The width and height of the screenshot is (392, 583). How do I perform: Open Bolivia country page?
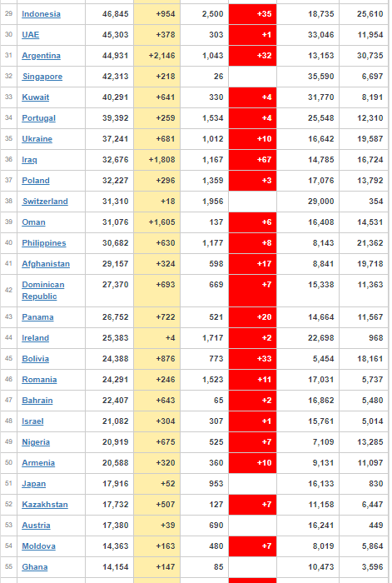(x=35, y=359)
